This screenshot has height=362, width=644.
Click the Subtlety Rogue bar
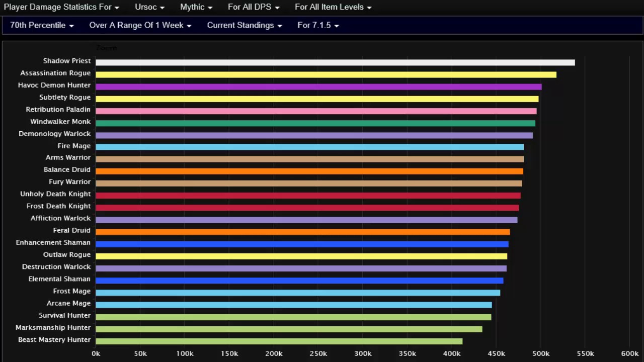pos(317,99)
